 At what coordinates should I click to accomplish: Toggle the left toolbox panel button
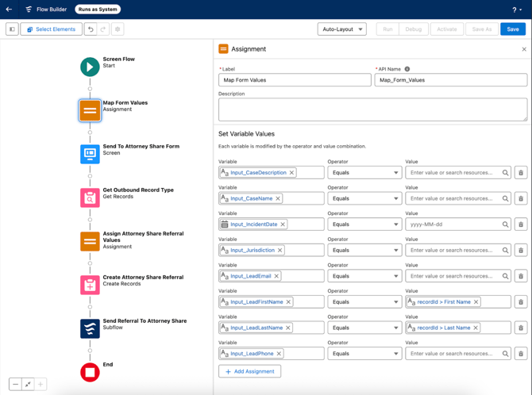click(x=12, y=29)
